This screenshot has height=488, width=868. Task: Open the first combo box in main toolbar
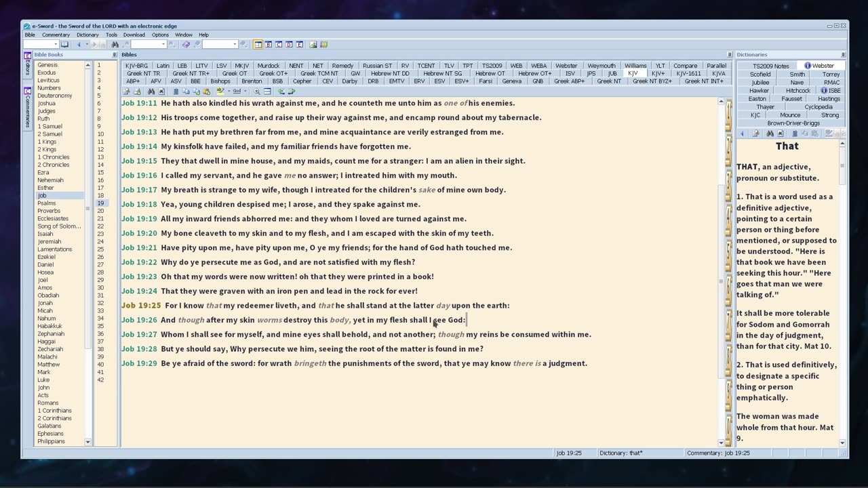(x=41, y=44)
